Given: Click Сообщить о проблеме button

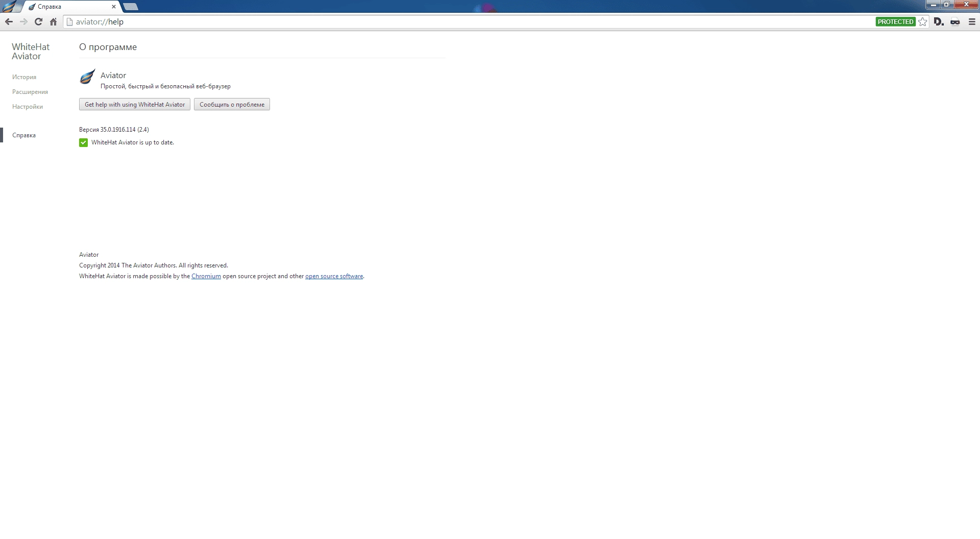Looking at the screenshot, I should 232,104.
